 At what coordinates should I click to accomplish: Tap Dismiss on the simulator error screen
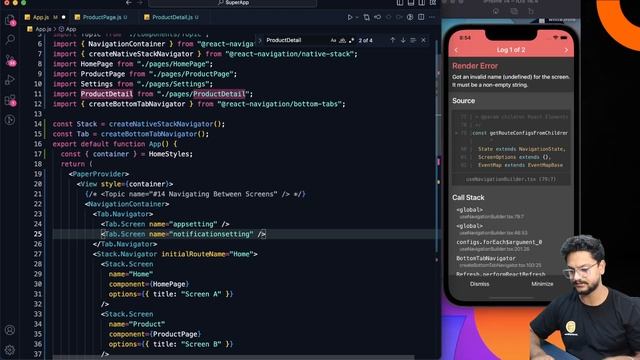pyautogui.click(x=479, y=284)
